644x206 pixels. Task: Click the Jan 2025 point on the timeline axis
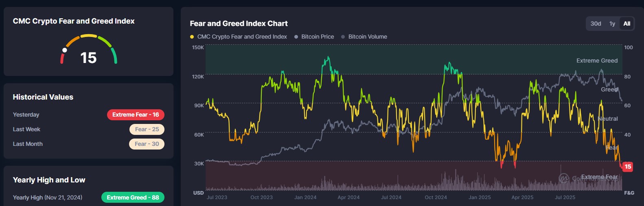coord(480,197)
